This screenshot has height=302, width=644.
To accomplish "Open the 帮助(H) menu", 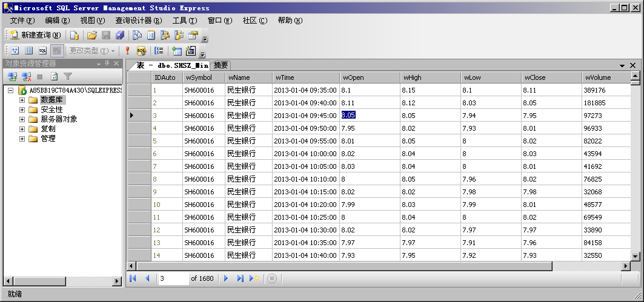I will click(x=290, y=21).
